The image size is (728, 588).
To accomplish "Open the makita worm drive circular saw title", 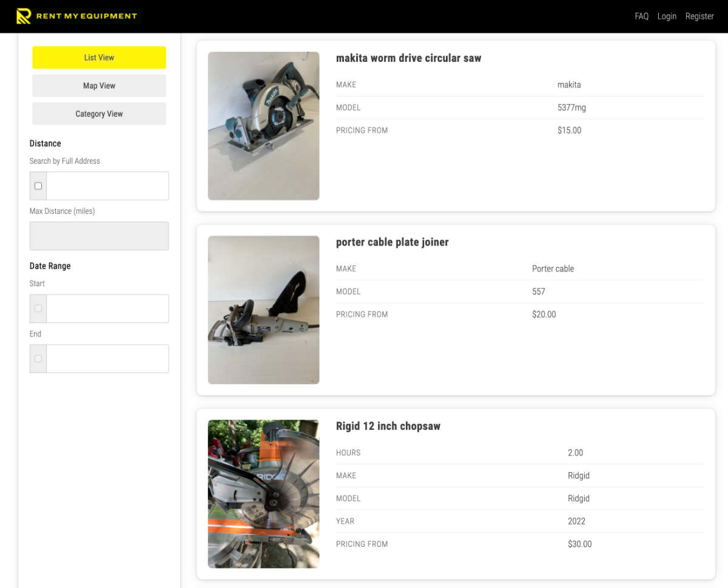I will point(408,58).
